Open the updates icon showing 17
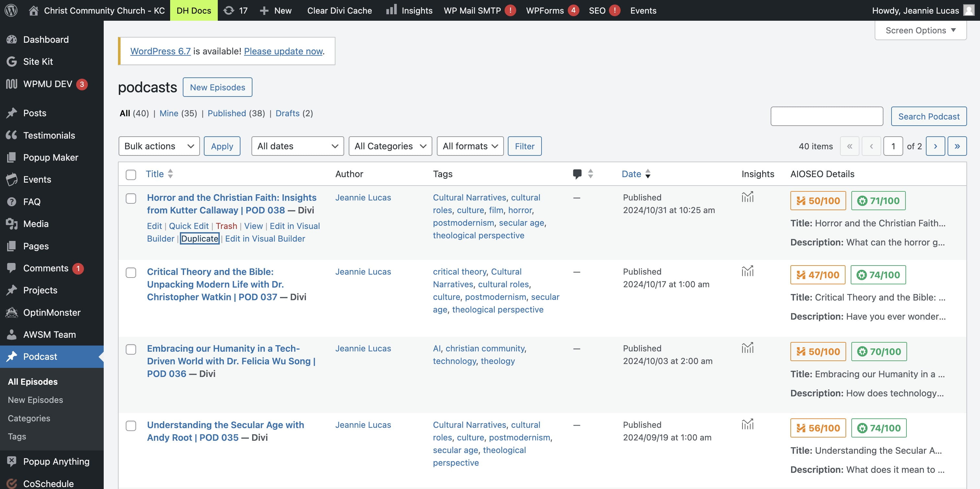Image resolution: width=980 pixels, height=489 pixels. pyautogui.click(x=229, y=10)
